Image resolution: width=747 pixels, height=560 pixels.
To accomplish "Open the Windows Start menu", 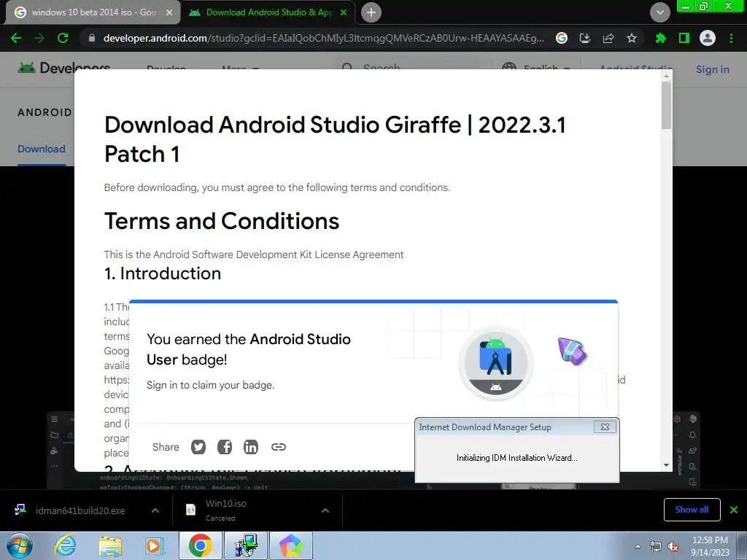I will (19, 545).
